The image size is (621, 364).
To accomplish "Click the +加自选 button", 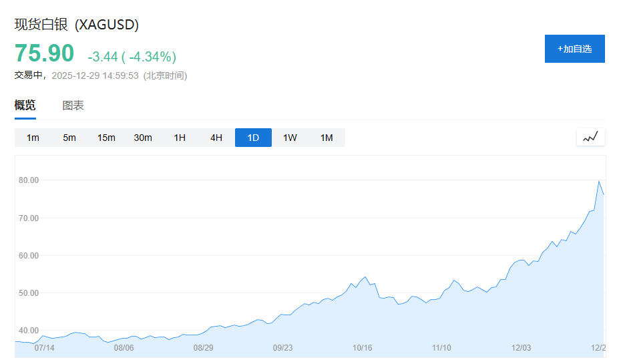I will (x=574, y=49).
